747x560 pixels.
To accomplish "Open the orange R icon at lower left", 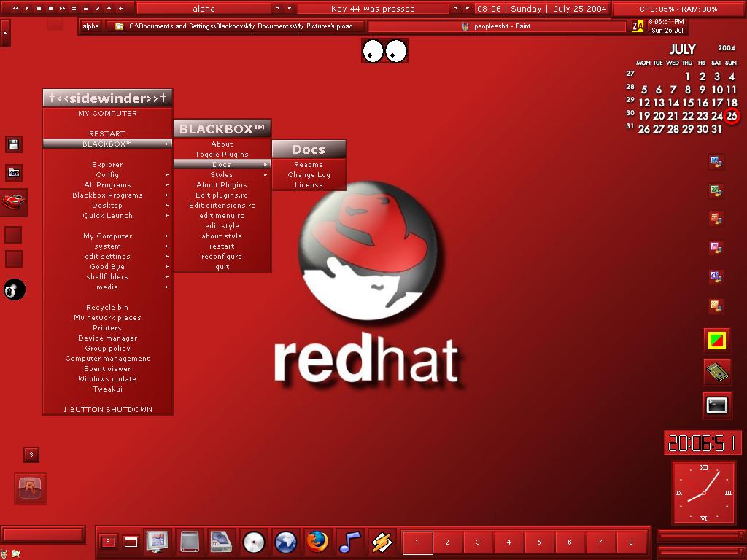I will point(30,488).
